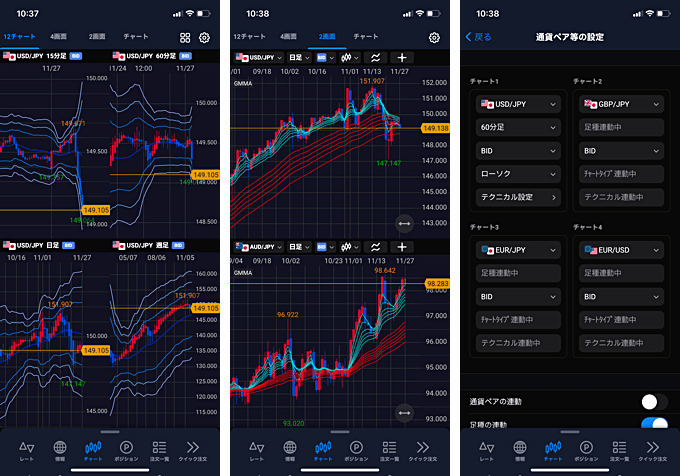The width and height of the screenshot is (680, 476).
Task: Toggle 通貨ペアの連動 switch
Action: tap(654, 402)
